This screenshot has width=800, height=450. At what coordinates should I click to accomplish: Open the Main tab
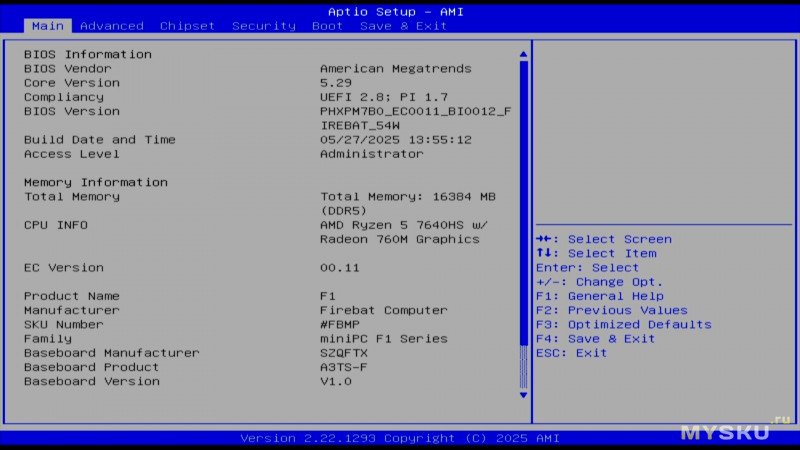(x=47, y=26)
